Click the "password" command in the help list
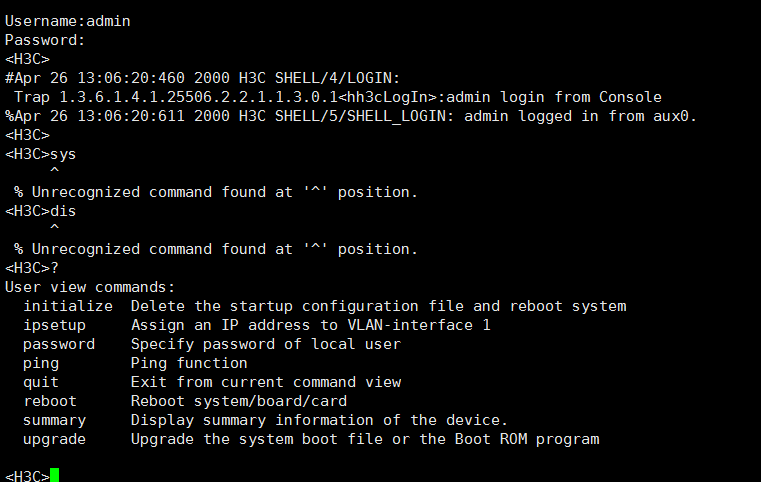This screenshot has width=761, height=482. 59,344
